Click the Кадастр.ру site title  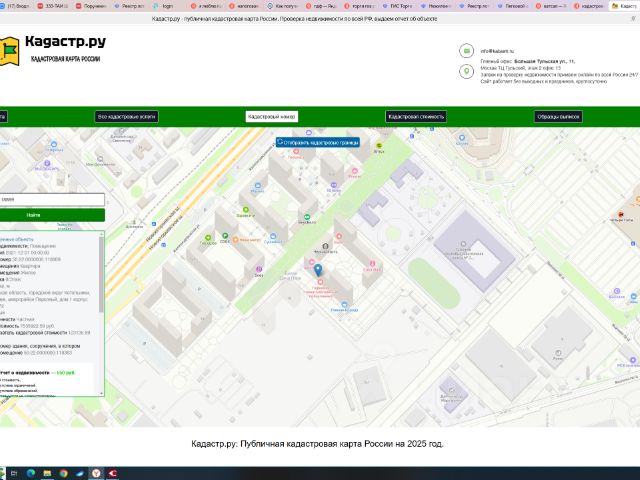[x=65, y=41]
